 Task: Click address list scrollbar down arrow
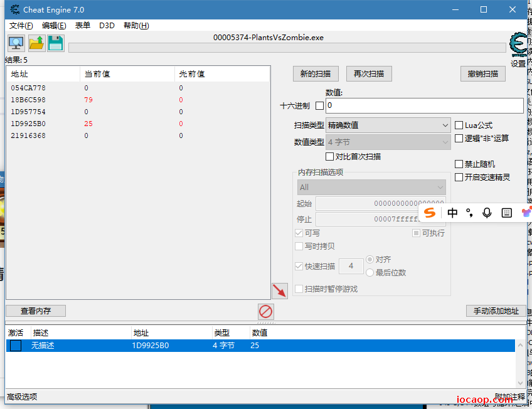click(x=520, y=383)
